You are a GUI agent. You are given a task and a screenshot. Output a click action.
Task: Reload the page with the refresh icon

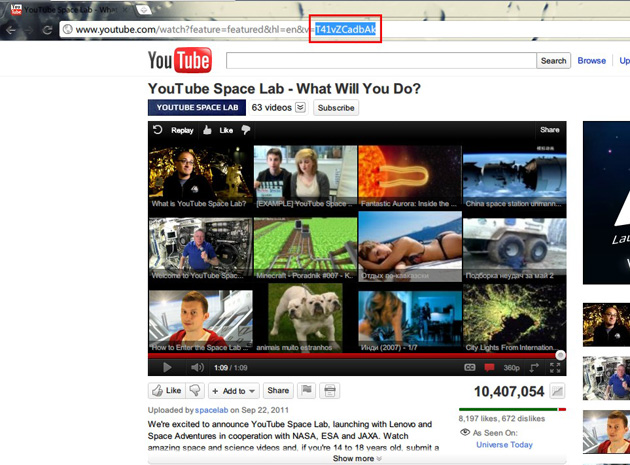coord(47,30)
